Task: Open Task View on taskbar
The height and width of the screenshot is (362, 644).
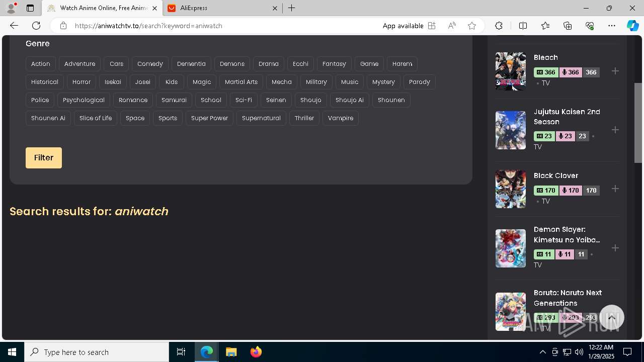Action: (181, 352)
